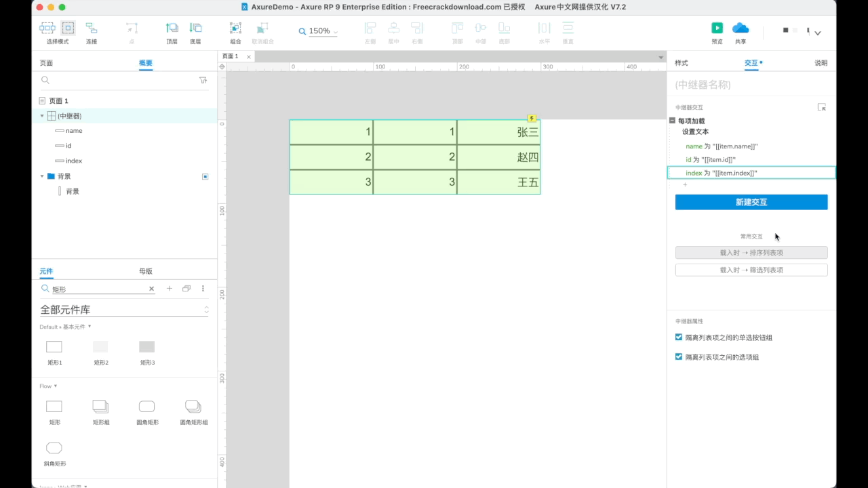The width and height of the screenshot is (868, 488).
Task: Switch to the 元件 tab
Action: click(46, 271)
